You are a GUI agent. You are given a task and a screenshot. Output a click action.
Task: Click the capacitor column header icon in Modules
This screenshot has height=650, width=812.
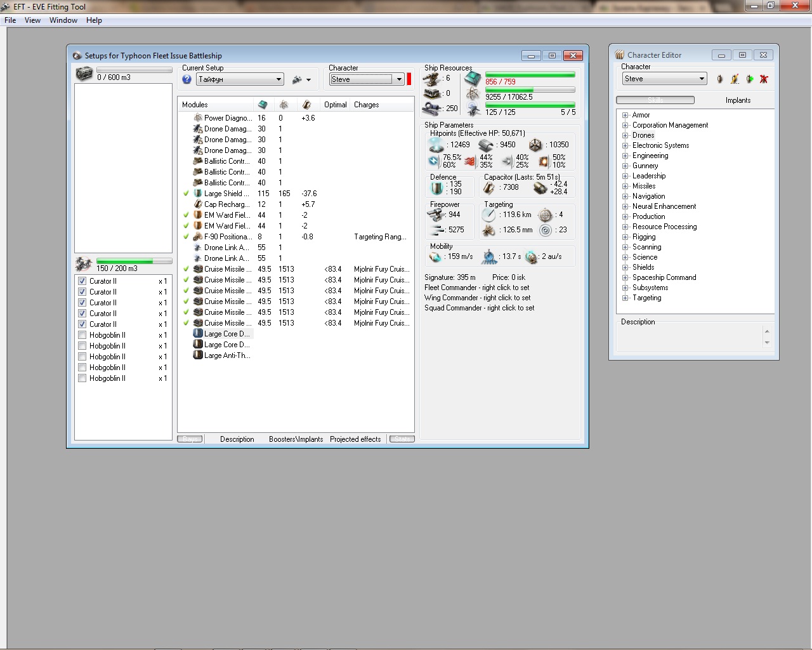tap(306, 105)
